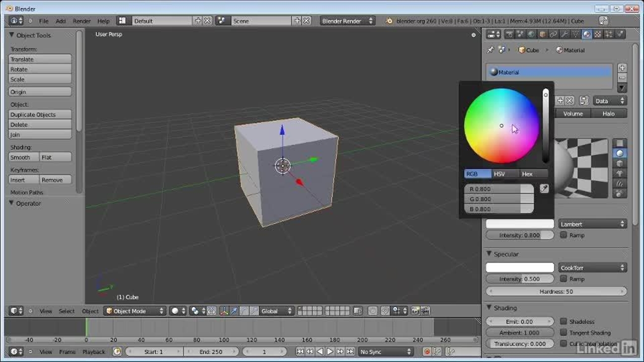Click the Duplicate Objects button

pyautogui.click(x=40, y=115)
